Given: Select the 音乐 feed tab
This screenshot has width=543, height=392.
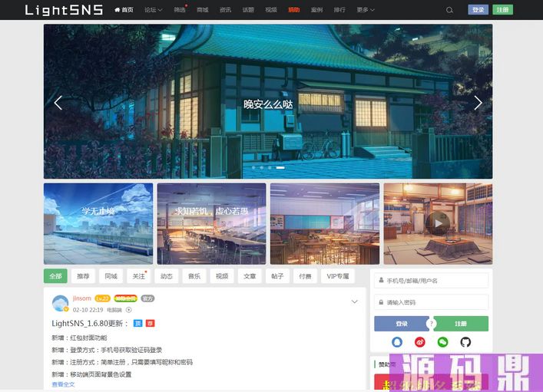Looking at the screenshot, I should coord(194,276).
